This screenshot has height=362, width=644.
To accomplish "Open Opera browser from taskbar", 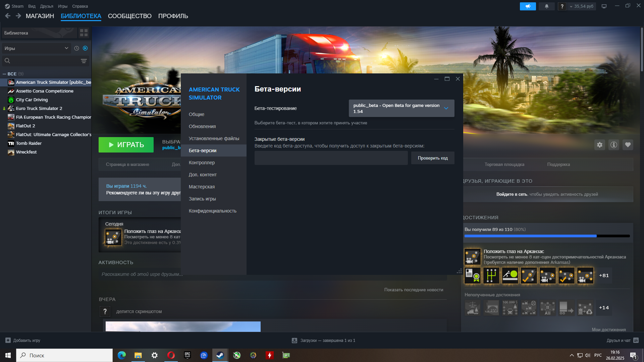I will [171, 355].
